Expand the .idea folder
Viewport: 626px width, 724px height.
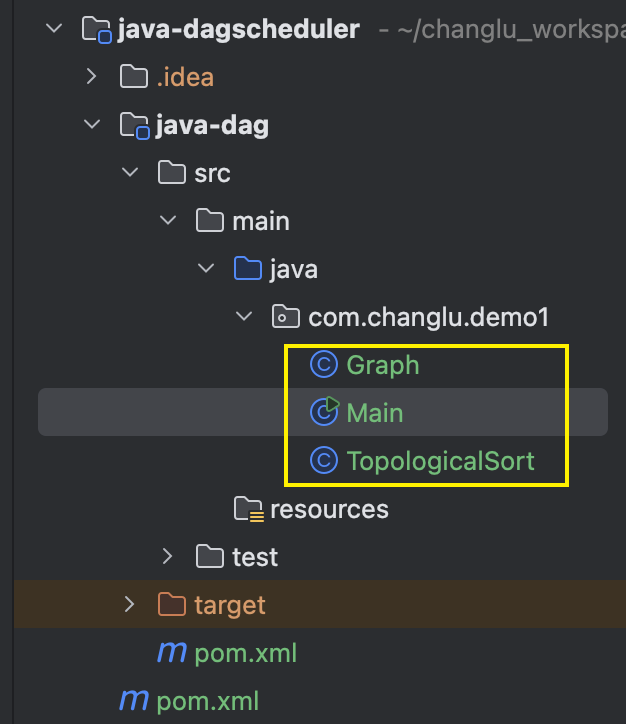tap(91, 77)
